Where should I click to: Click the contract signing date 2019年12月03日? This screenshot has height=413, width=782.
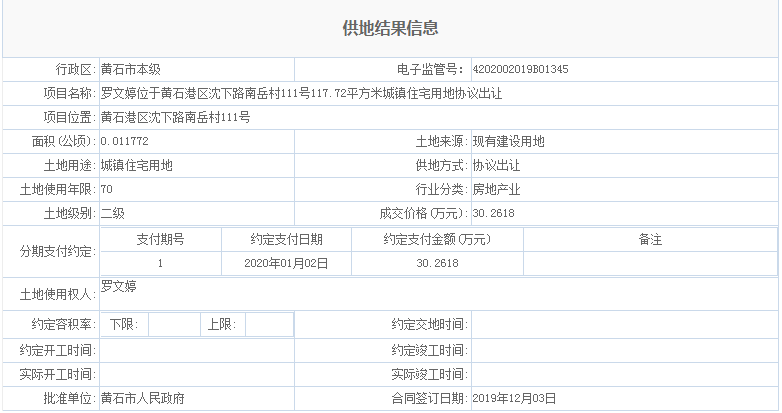(x=513, y=399)
